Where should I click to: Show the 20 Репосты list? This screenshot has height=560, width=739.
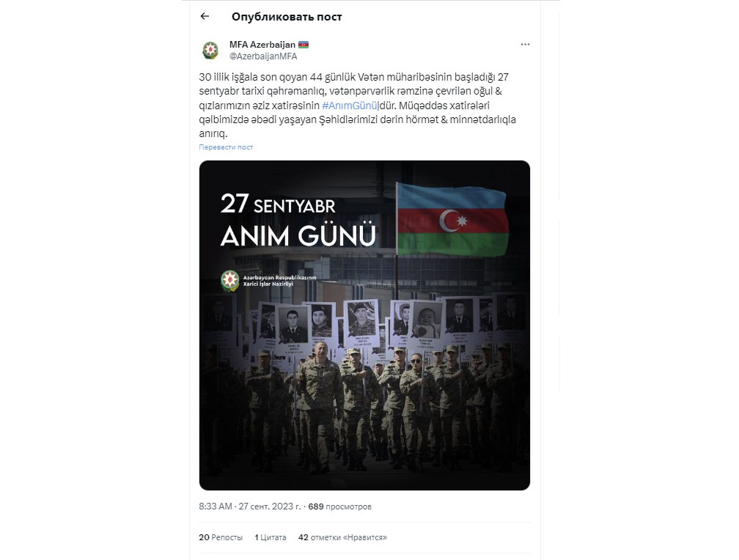click(221, 537)
